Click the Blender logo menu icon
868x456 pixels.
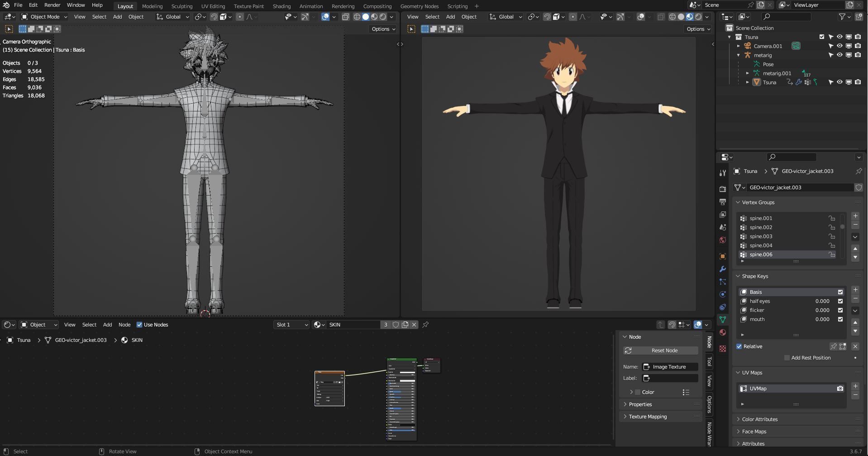click(x=6, y=5)
